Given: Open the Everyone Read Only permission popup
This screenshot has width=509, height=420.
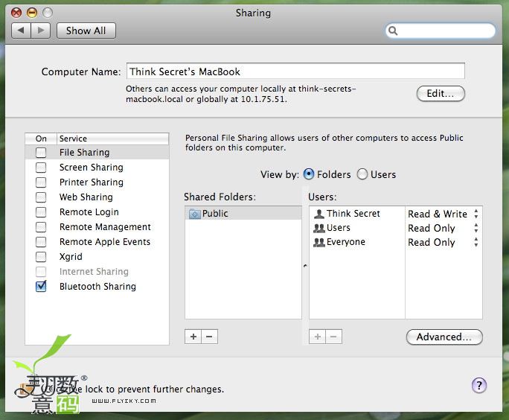Looking at the screenshot, I should click(x=444, y=242).
